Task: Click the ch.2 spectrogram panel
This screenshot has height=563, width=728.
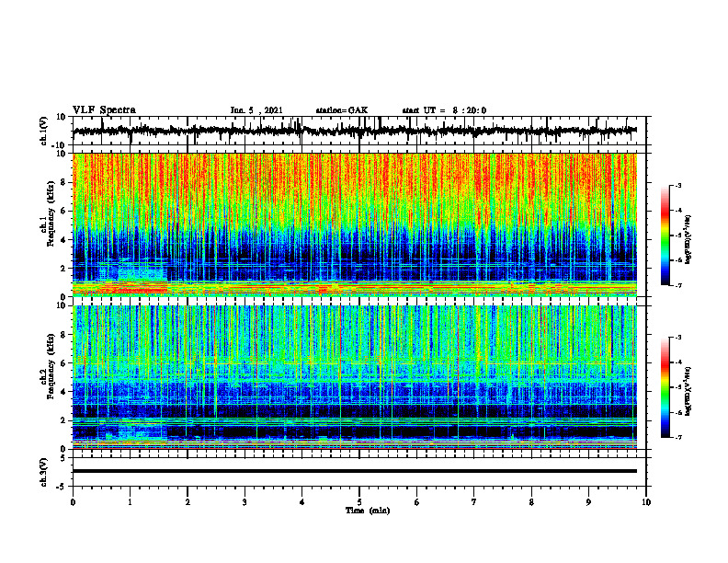Action: [354, 377]
